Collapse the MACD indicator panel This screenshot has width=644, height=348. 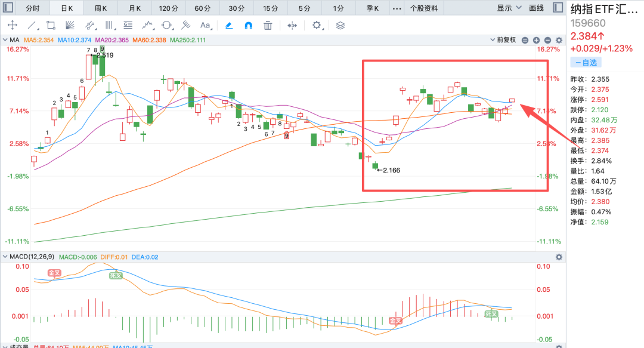tap(5, 257)
